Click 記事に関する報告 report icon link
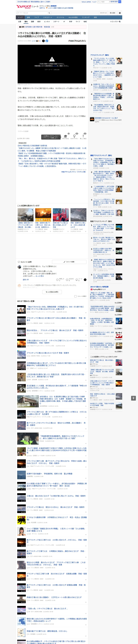138x644 pixels. 23,138
